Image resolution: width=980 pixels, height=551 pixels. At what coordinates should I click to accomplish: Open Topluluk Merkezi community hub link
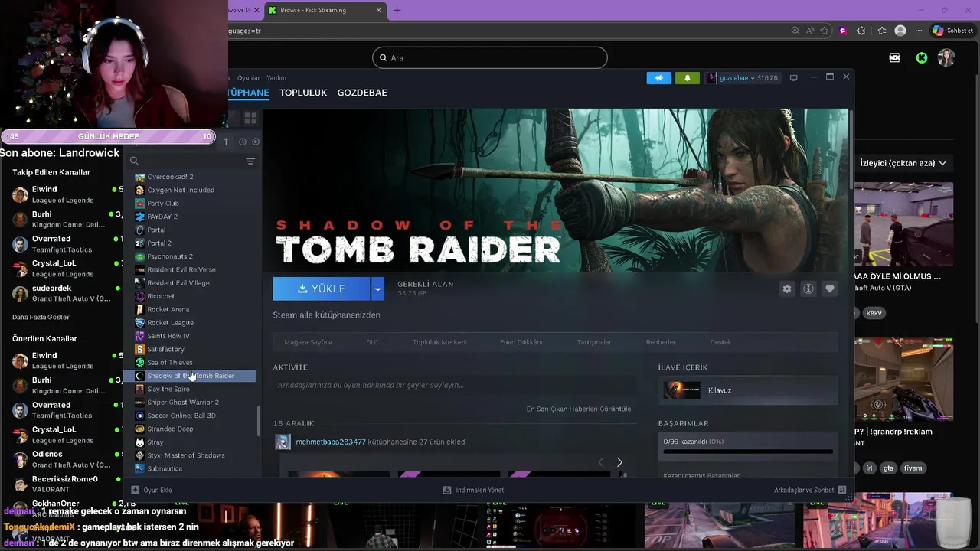pyautogui.click(x=439, y=342)
